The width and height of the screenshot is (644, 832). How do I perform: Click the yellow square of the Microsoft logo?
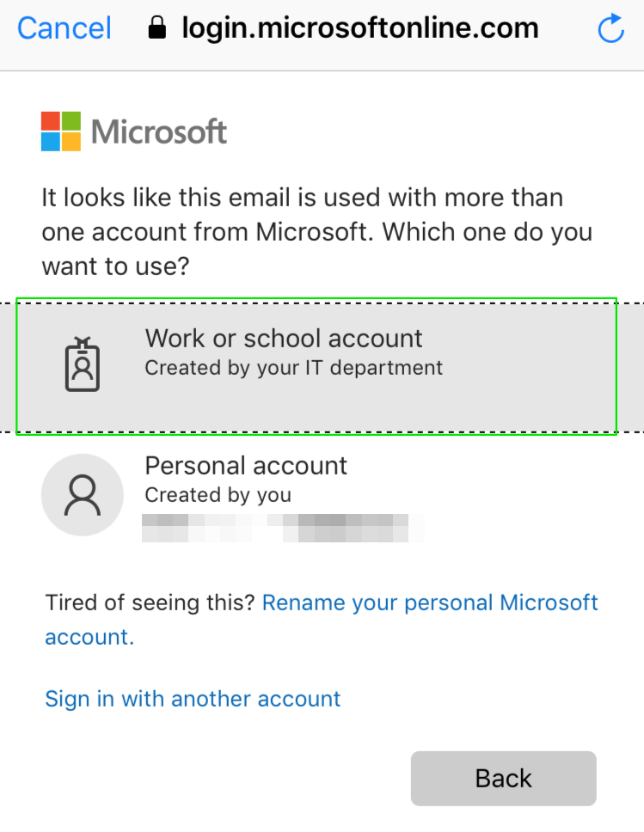71,142
